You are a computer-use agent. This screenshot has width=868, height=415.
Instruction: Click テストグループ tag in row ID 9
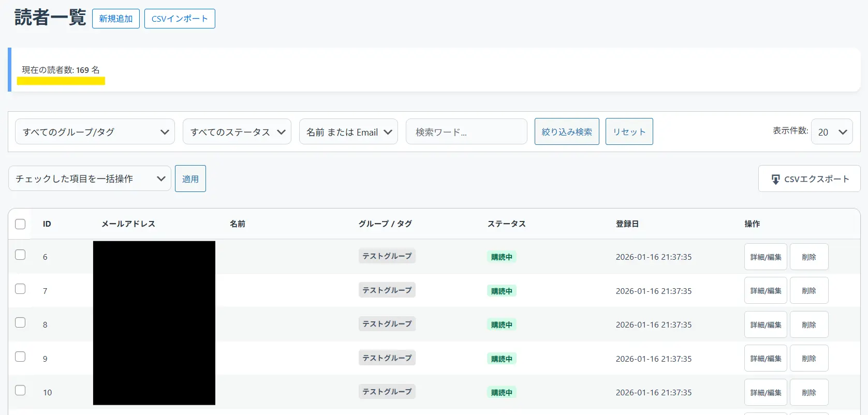click(387, 358)
